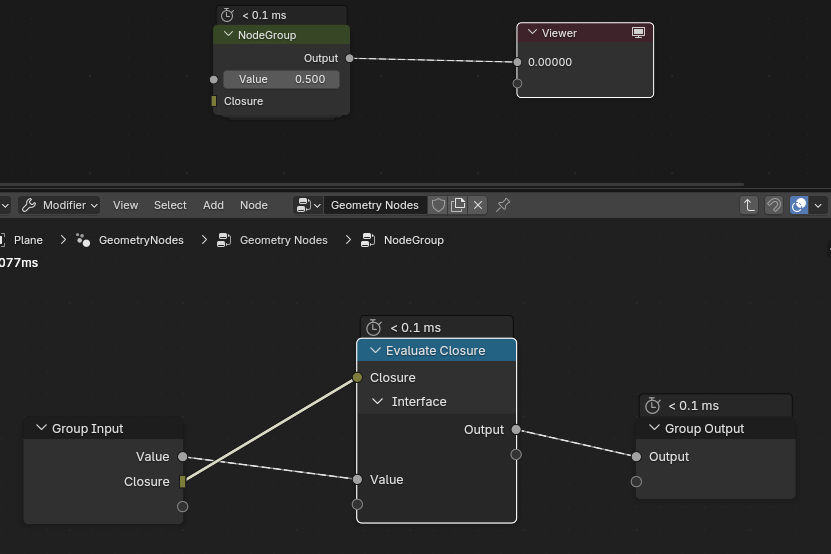Unlink the Geometry Nodes data-block
The image size is (831, 554).
(478, 205)
